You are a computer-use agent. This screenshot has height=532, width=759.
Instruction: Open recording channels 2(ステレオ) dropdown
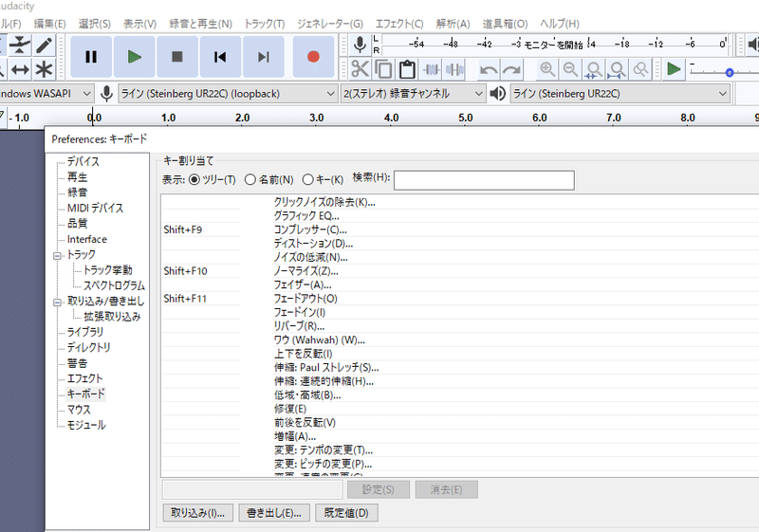coord(413,93)
